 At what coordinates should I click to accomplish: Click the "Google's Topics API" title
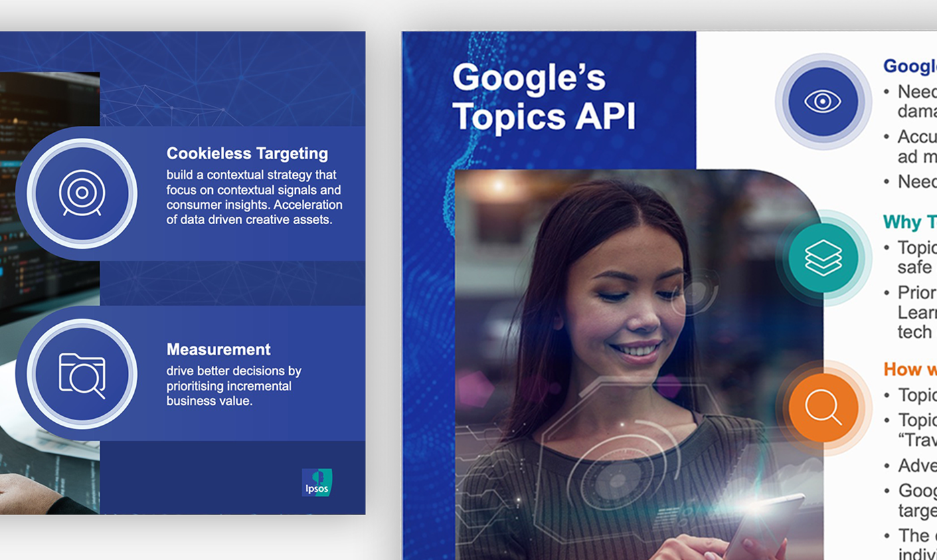(x=543, y=97)
